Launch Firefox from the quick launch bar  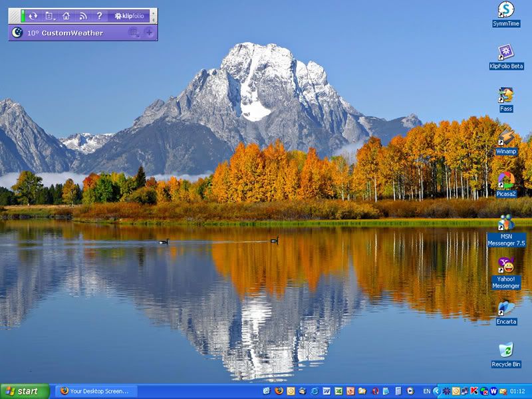point(279,391)
